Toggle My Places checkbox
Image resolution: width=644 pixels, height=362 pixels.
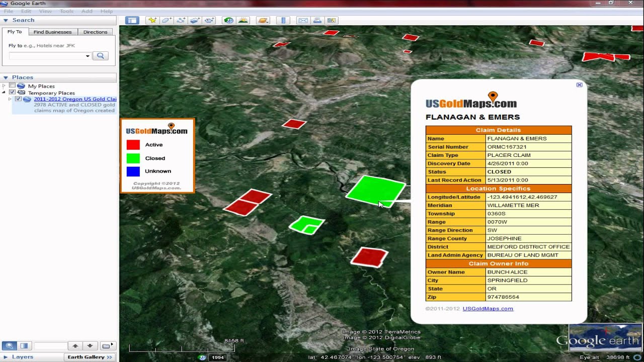13,86
